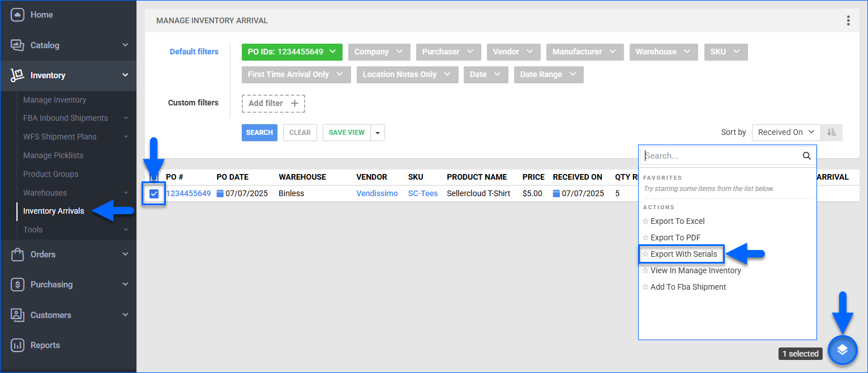This screenshot has height=373, width=868.
Task: Open the Received On sort dropdown
Action: (x=785, y=132)
